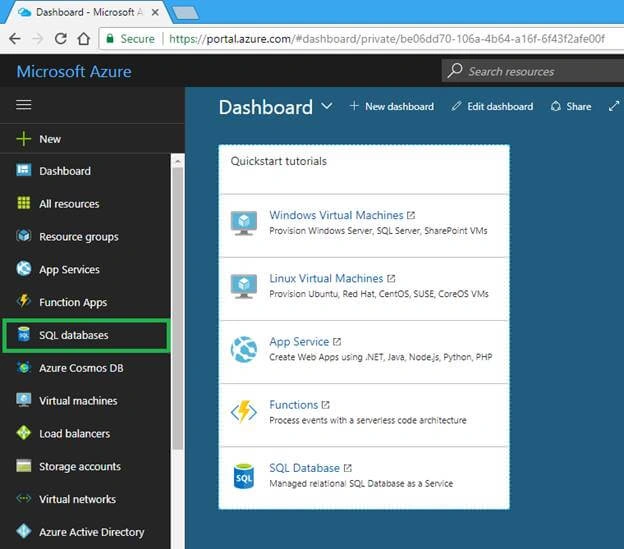Click 'Provision Windows Server, SQL Server, SharePoint VMs'
624x549 pixels.
pyautogui.click(x=378, y=231)
